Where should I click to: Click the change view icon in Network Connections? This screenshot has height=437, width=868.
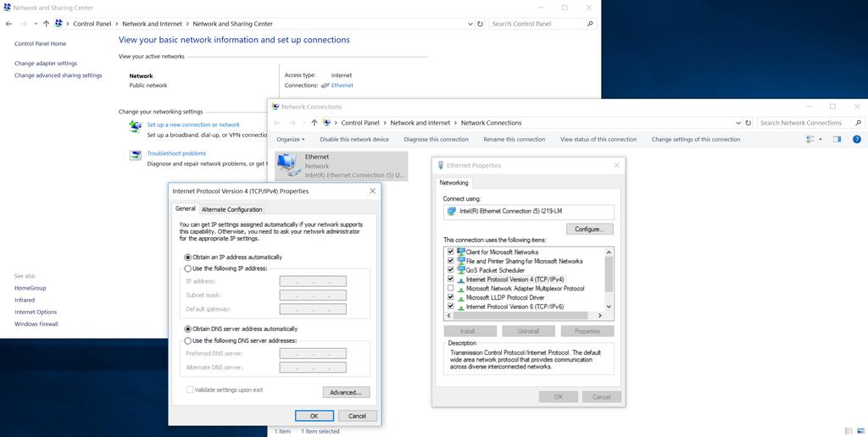pyautogui.click(x=811, y=140)
